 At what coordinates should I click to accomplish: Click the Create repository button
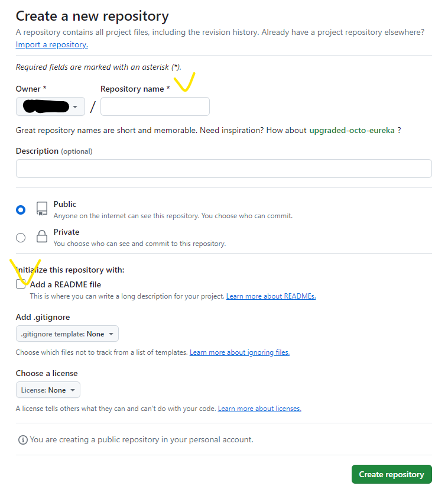pos(391,474)
